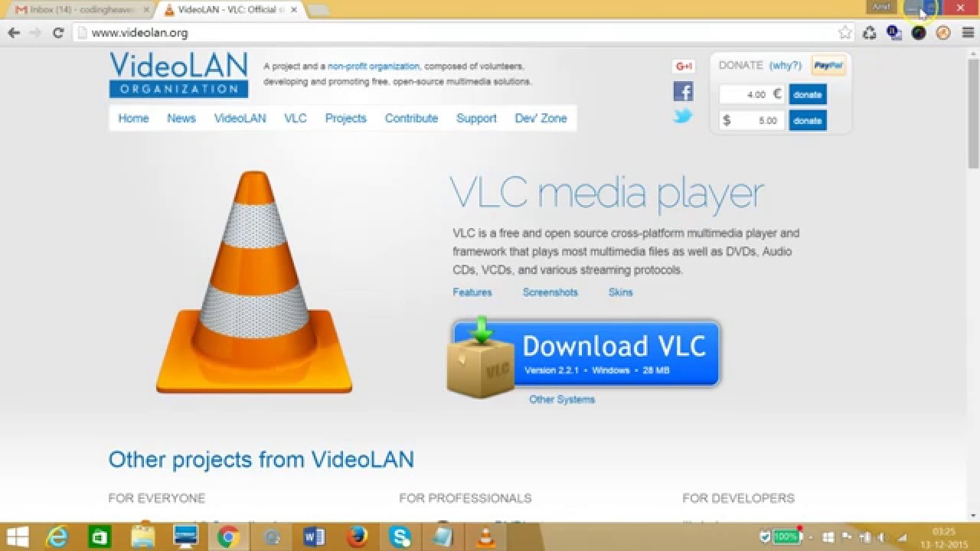This screenshot has width=980, height=551.
Task: Open the Support menu item
Action: 476,118
